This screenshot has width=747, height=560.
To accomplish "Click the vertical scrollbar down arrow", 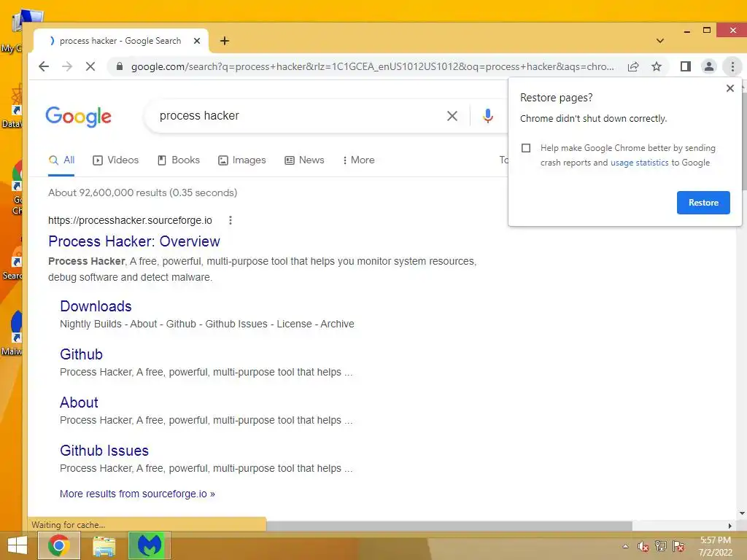I will 742,513.
